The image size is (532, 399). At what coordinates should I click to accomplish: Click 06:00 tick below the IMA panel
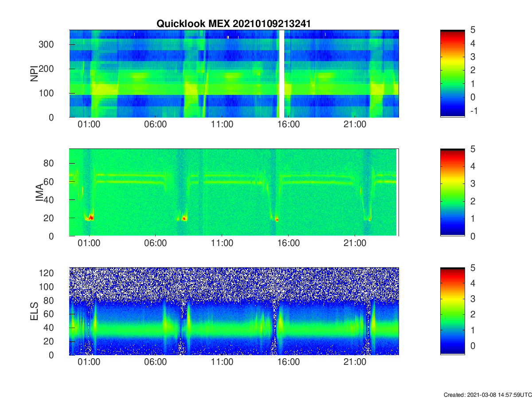click(156, 243)
